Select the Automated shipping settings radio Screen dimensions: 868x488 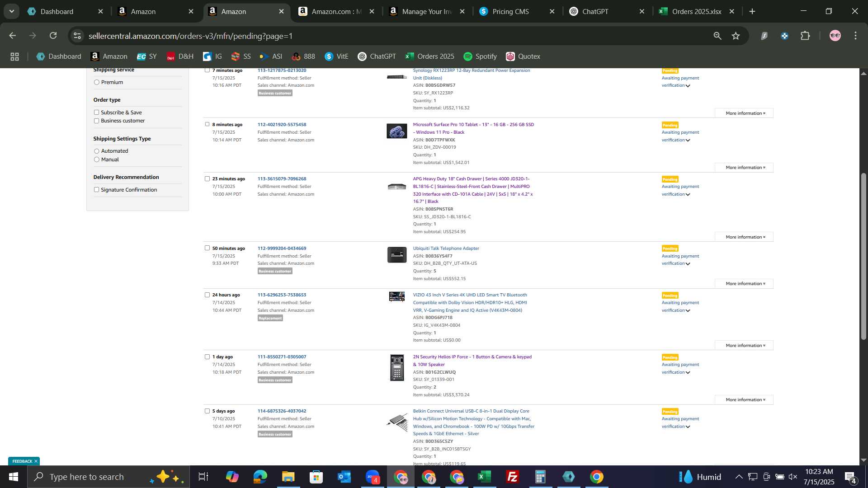click(x=96, y=151)
